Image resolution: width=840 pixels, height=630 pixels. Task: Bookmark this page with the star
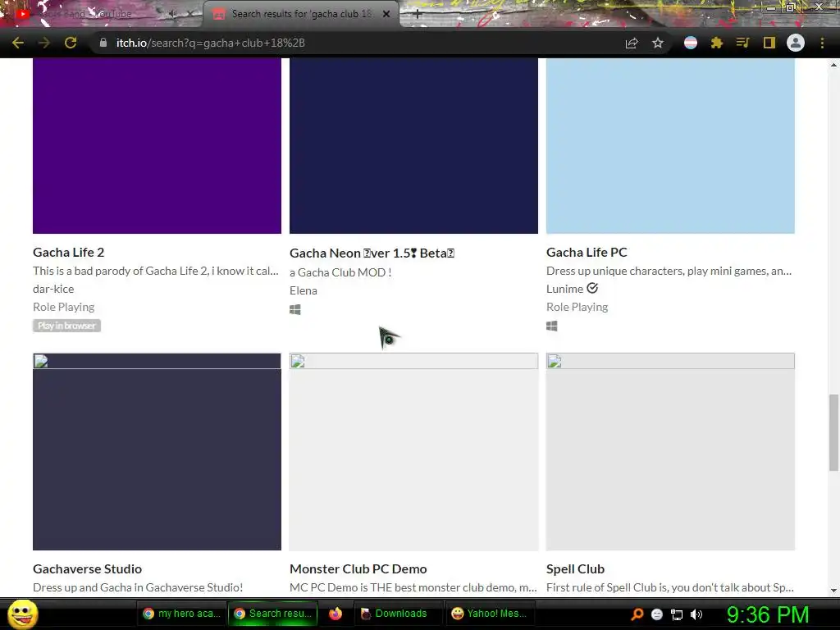click(x=658, y=43)
